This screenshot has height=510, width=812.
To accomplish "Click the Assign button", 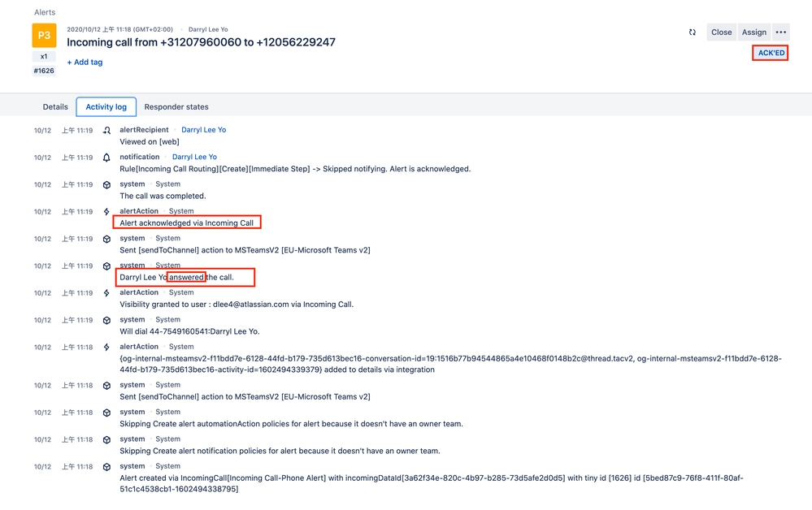I will (753, 32).
